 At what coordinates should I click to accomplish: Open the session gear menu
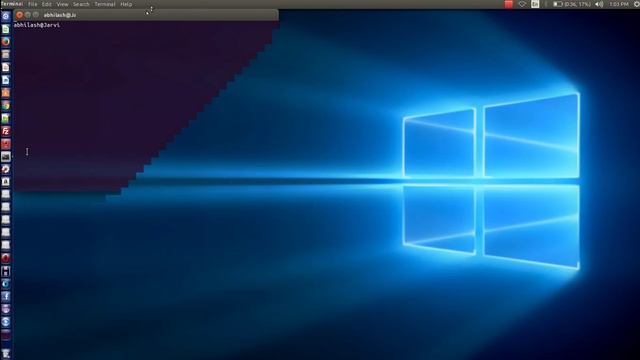(637, 4)
